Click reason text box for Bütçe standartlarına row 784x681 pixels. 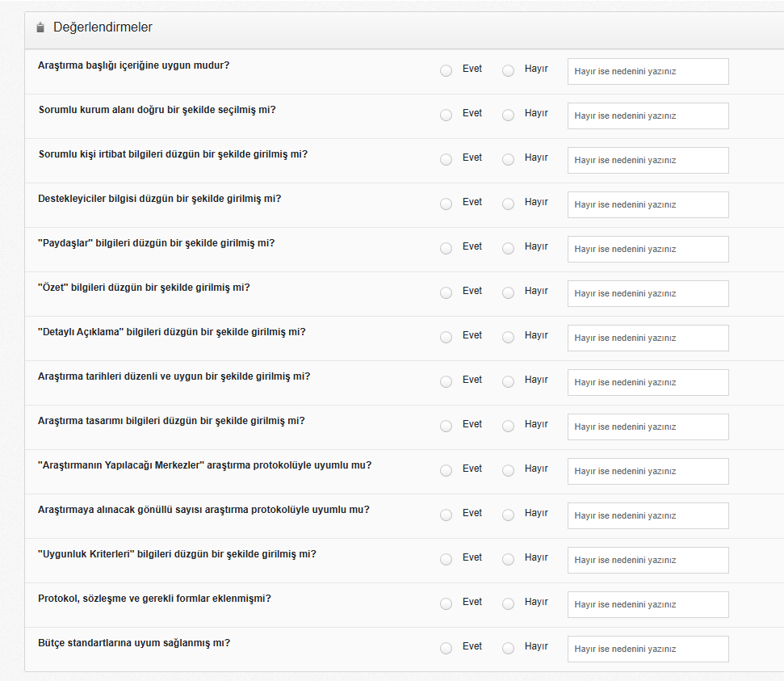[648, 649]
